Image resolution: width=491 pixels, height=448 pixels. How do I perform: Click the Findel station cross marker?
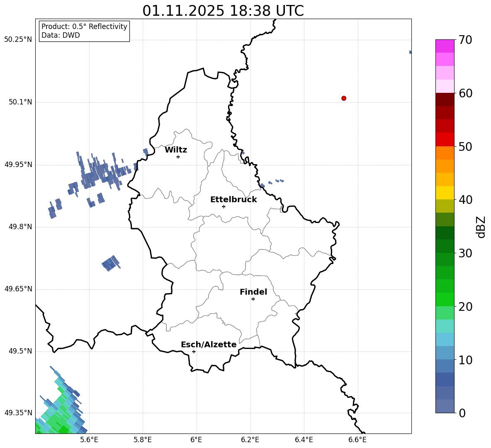(x=253, y=299)
